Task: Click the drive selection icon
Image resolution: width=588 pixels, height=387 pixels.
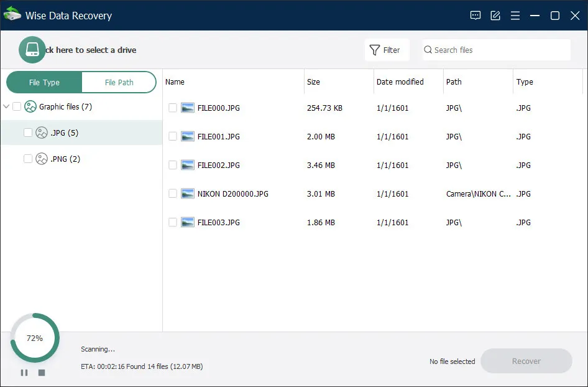Action: point(32,50)
